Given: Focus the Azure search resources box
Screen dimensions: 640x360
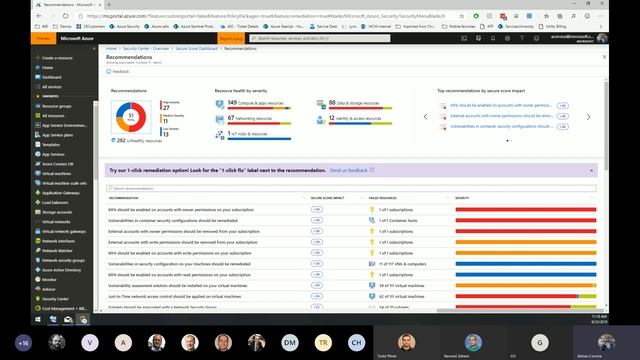Looking at the screenshot, I should coord(320,38).
